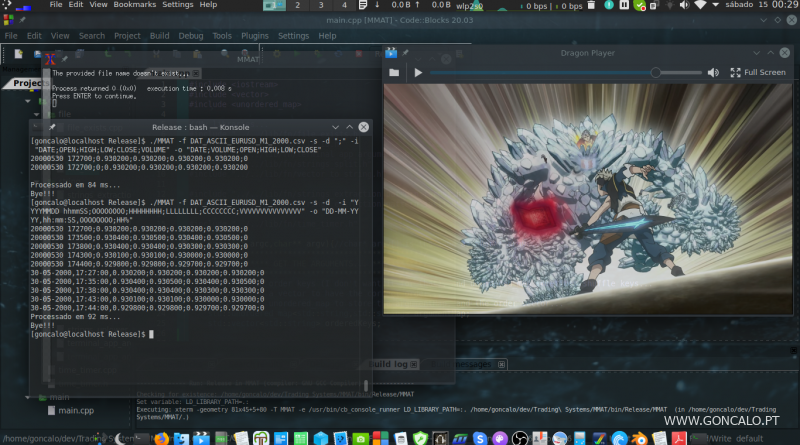Viewport: 800px width, 445px height.
Task: Open the Debug menu in Code::Blocks
Action: (191, 36)
